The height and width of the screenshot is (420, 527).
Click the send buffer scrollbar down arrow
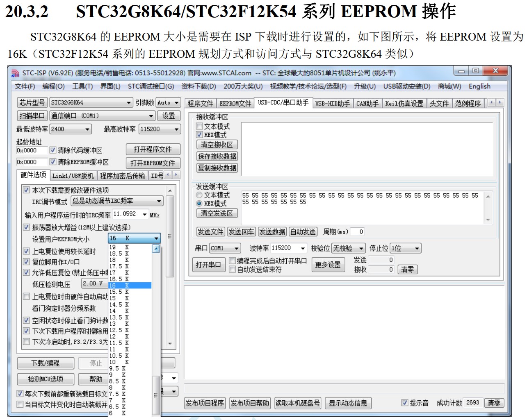[x=488, y=220]
